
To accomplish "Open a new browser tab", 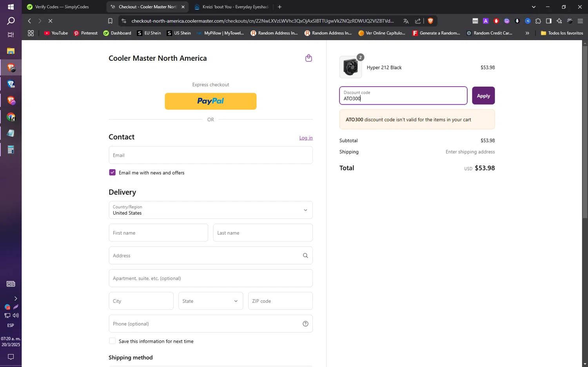I will (x=279, y=7).
